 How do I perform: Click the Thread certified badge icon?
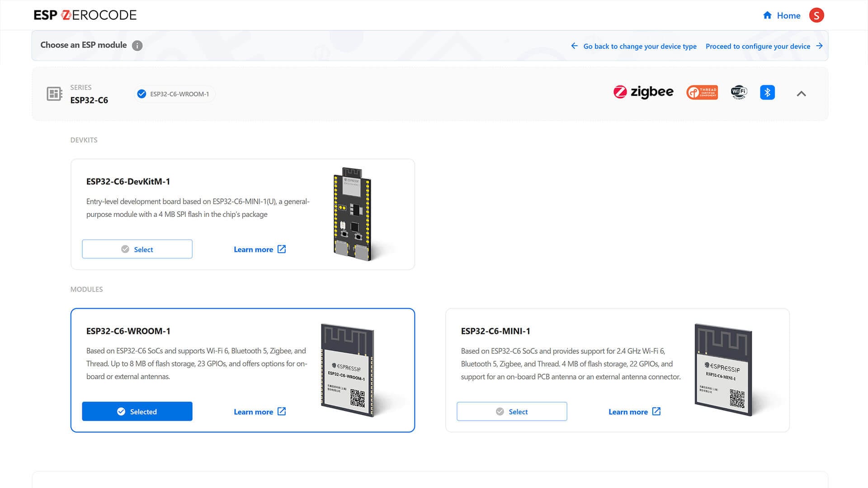click(702, 92)
